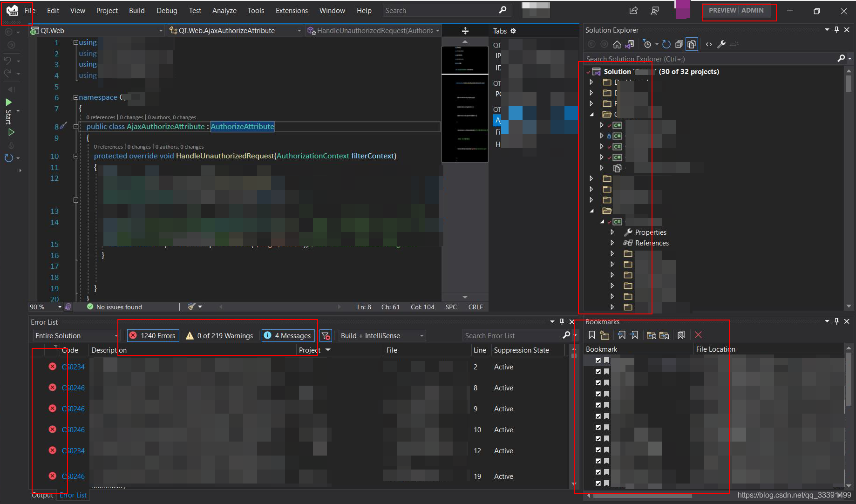Collapse the namespace block on line 6

[x=75, y=97]
